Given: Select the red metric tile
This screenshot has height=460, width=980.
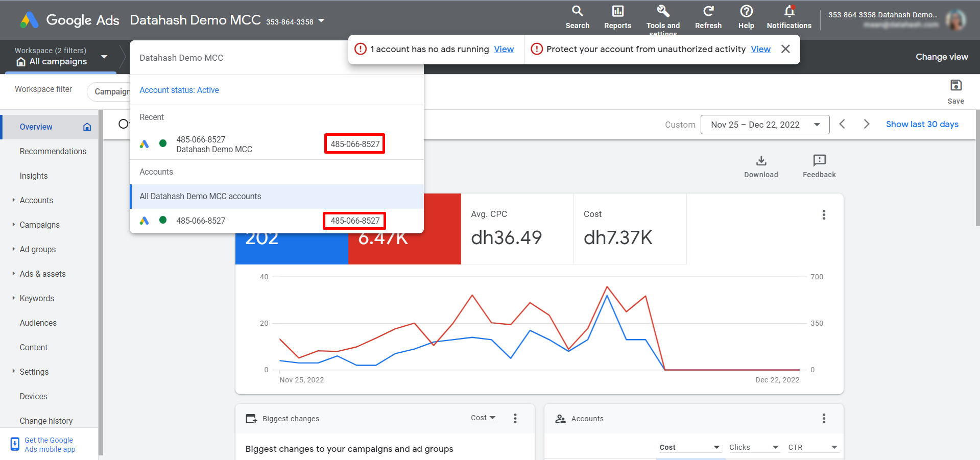Looking at the screenshot, I should coord(404,249).
